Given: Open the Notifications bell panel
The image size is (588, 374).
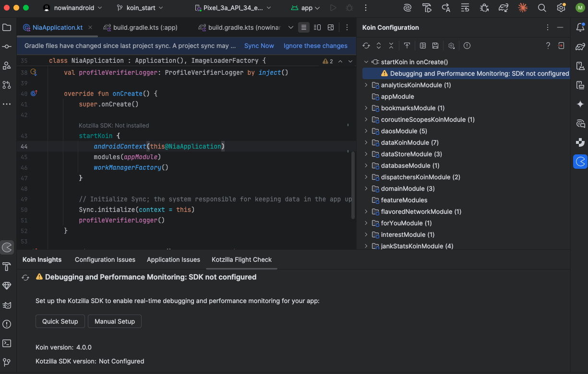Looking at the screenshot, I should pyautogui.click(x=580, y=27).
